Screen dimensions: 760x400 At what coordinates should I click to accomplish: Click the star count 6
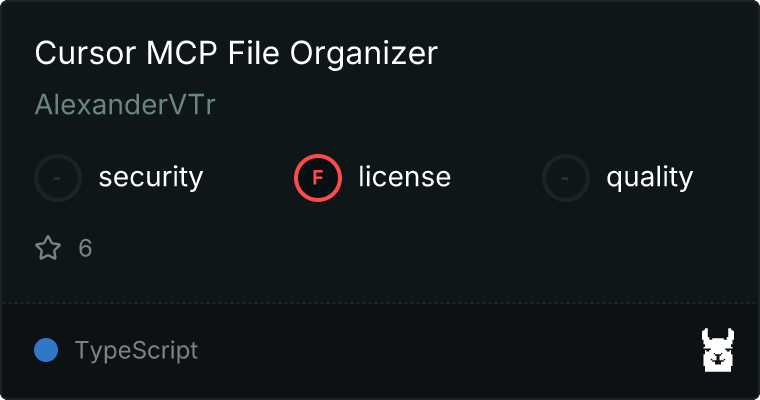tap(85, 248)
